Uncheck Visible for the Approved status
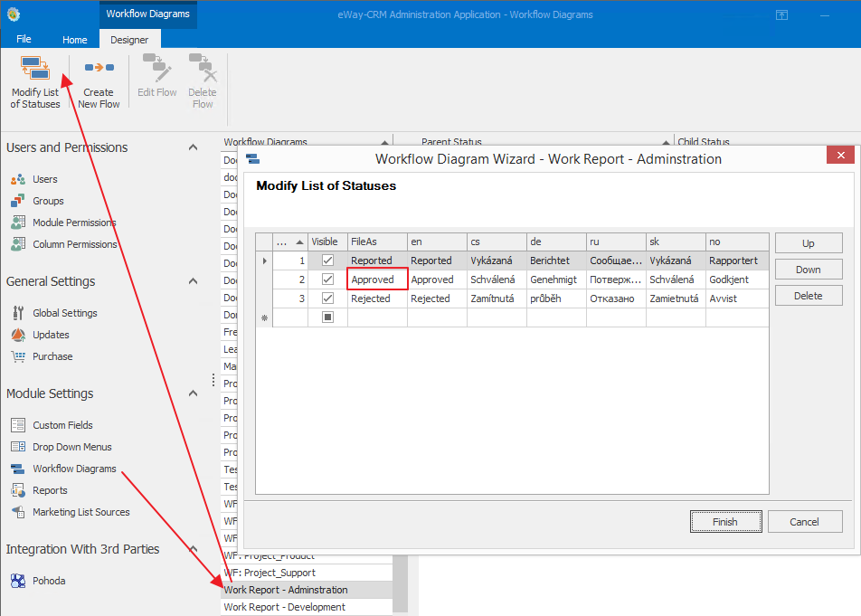Viewport: 861px width, 616px height. point(327,279)
